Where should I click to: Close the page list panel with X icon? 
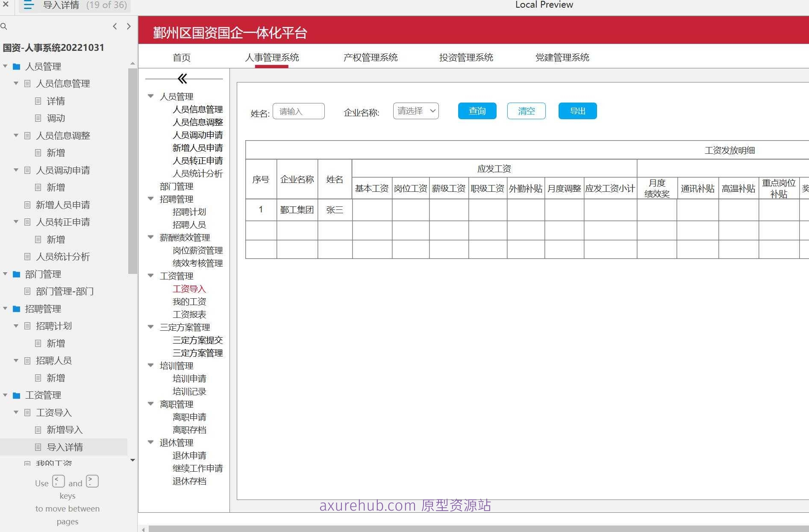[x=6, y=5]
